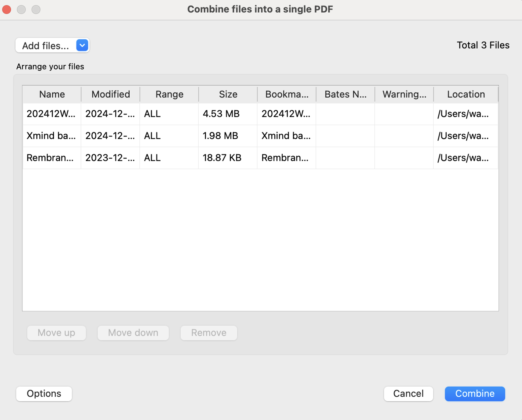Close the dialog with red button
The image size is (522, 420).
[x=7, y=10]
